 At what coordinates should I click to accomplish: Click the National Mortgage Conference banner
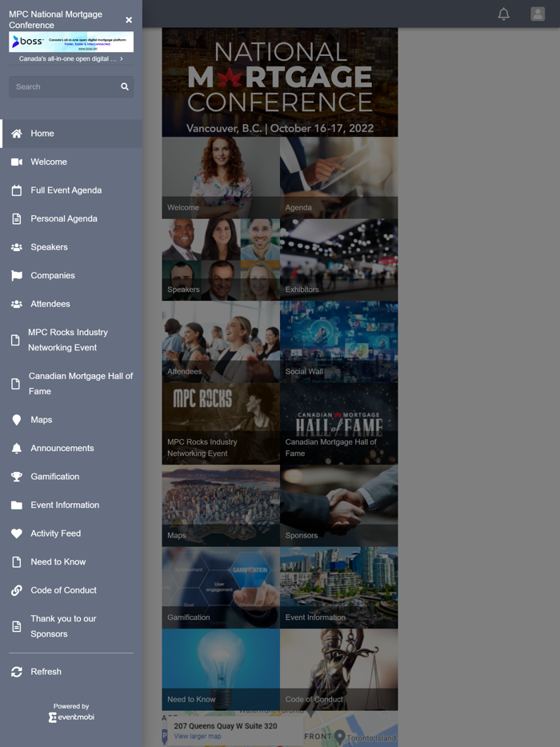pyautogui.click(x=280, y=82)
